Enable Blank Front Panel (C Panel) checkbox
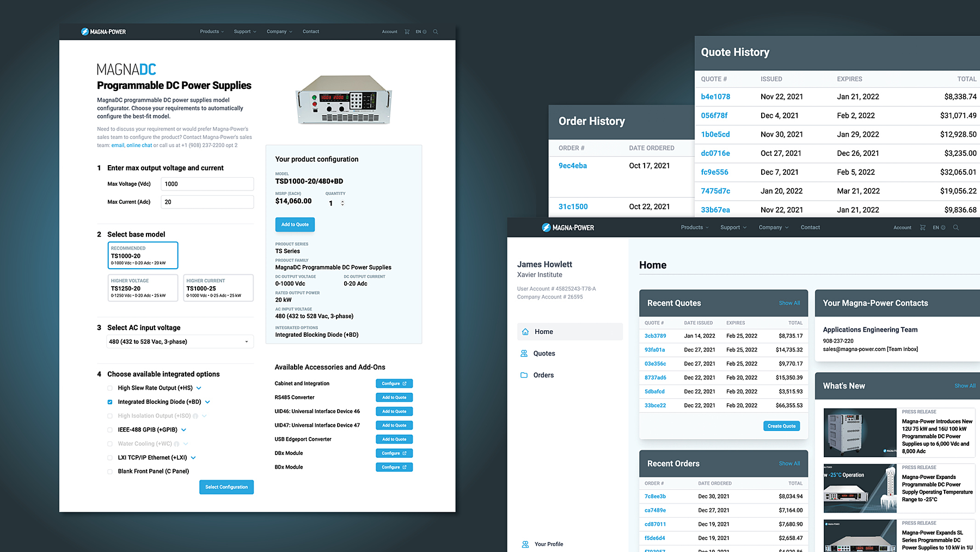The width and height of the screenshot is (980, 552). point(110,471)
